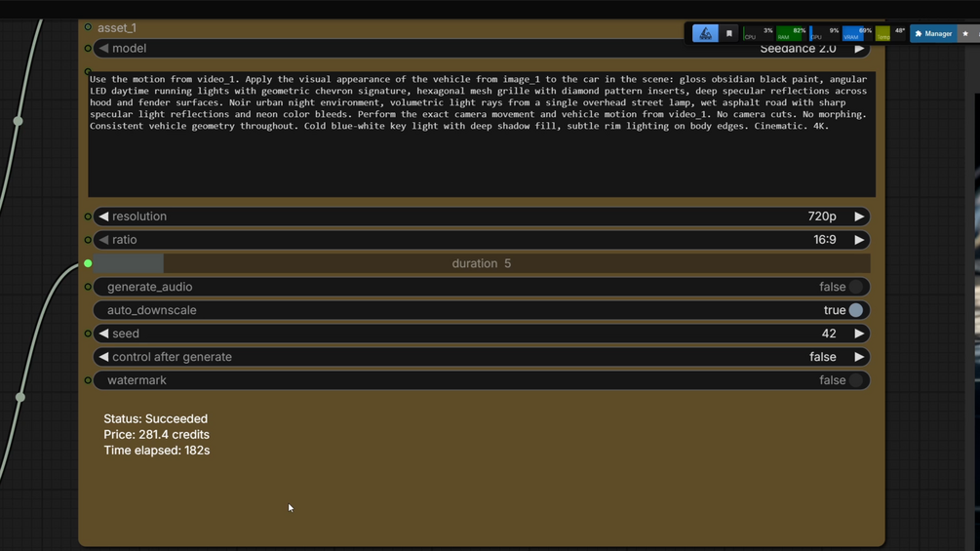The height and width of the screenshot is (551, 980).
Task: Open the Manager menu button
Action: (x=933, y=34)
